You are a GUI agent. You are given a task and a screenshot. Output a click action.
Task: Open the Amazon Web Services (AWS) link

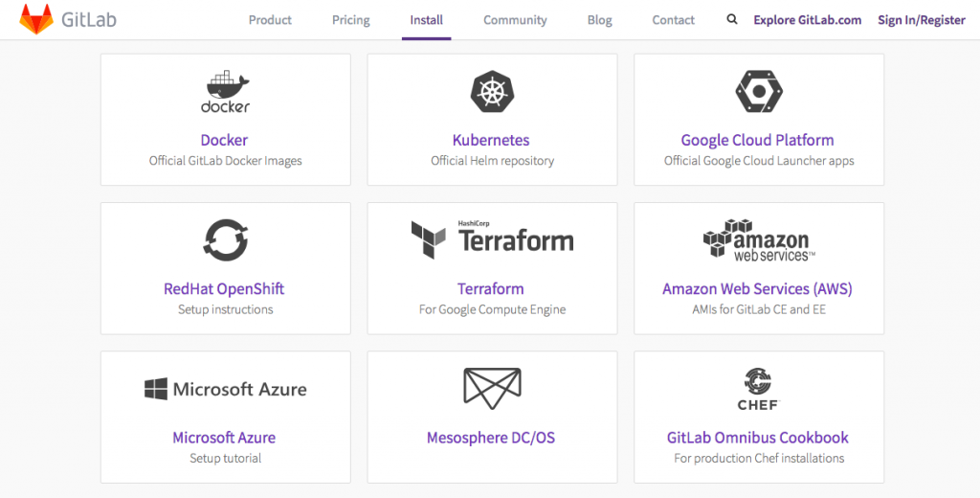(x=758, y=289)
